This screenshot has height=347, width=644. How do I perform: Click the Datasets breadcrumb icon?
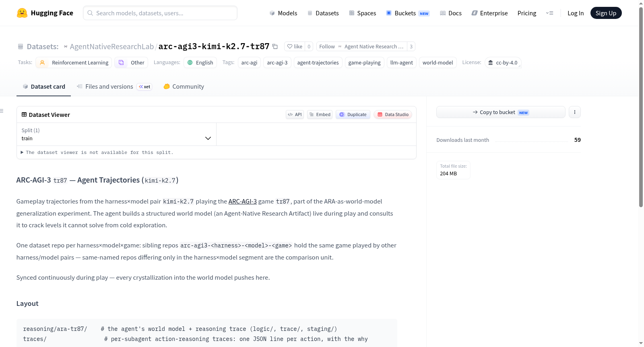21,46
